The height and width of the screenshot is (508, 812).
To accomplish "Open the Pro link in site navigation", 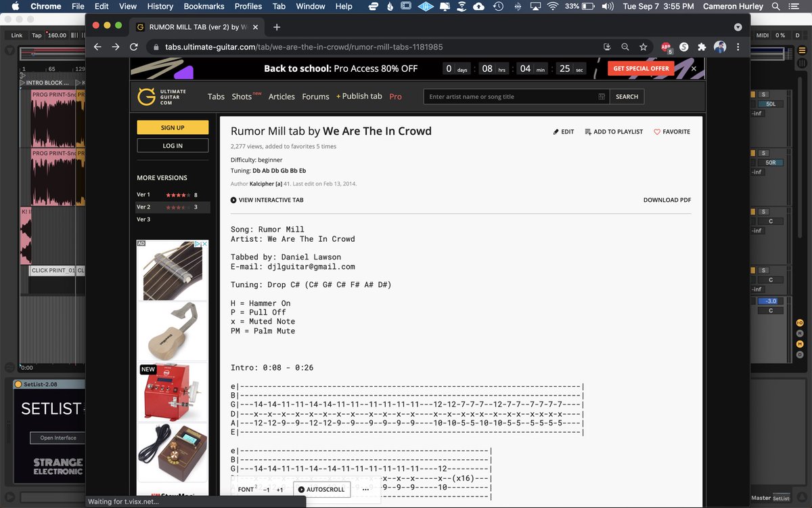I will [x=395, y=96].
